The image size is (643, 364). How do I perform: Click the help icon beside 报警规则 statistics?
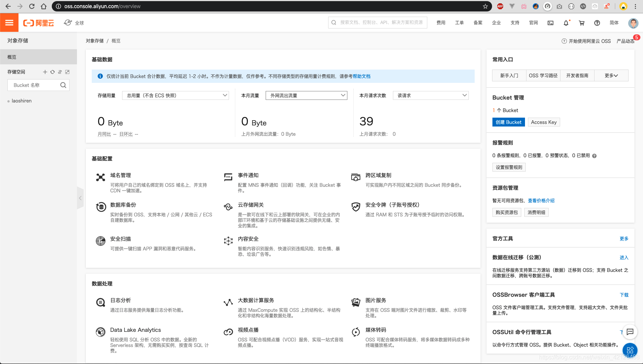[x=594, y=156]
